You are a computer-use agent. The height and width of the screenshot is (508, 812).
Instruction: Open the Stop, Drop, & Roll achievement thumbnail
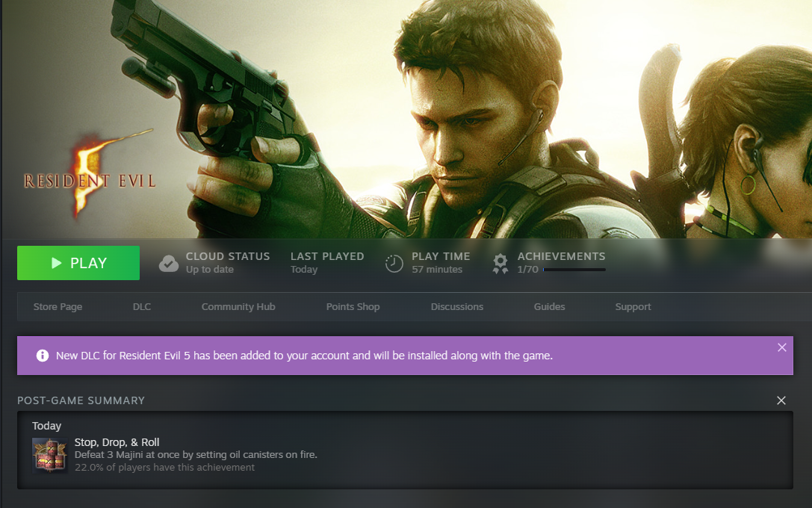pos(50,455)
